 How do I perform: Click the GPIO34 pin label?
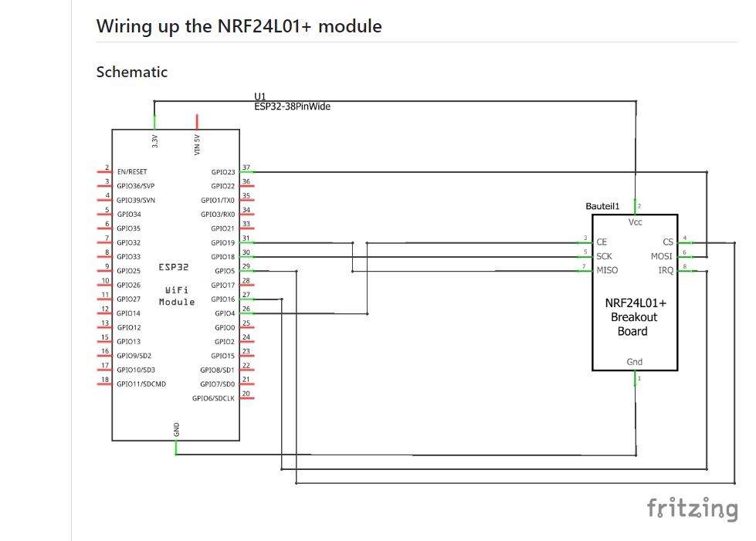[129, 215]
